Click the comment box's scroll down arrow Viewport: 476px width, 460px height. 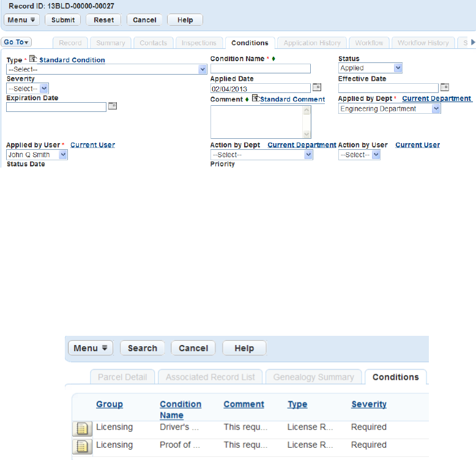(x=307, y=134)
